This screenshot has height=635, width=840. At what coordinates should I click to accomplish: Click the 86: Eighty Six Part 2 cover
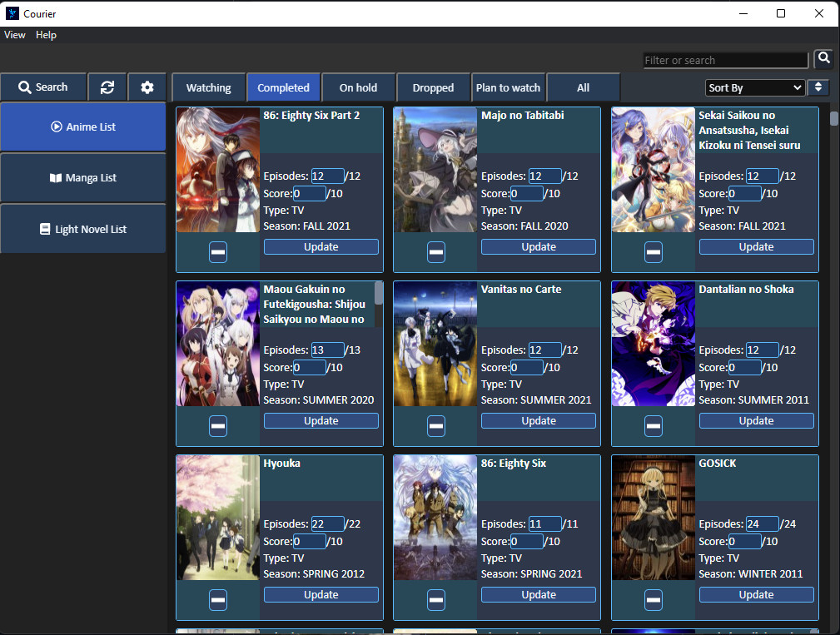click(x=218, y=170)
